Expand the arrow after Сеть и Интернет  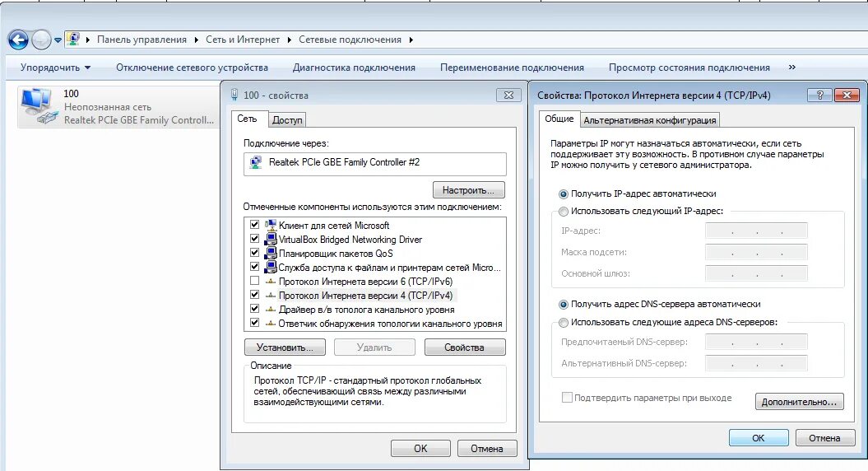click(x=290, y=40)
